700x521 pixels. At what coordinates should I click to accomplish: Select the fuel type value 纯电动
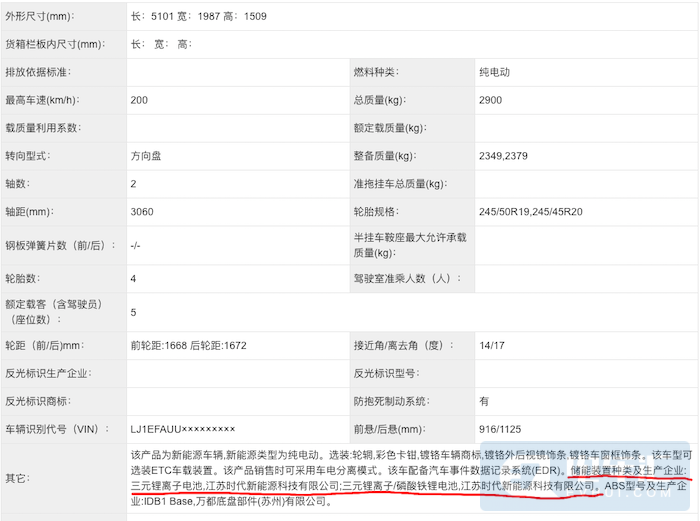496,72
